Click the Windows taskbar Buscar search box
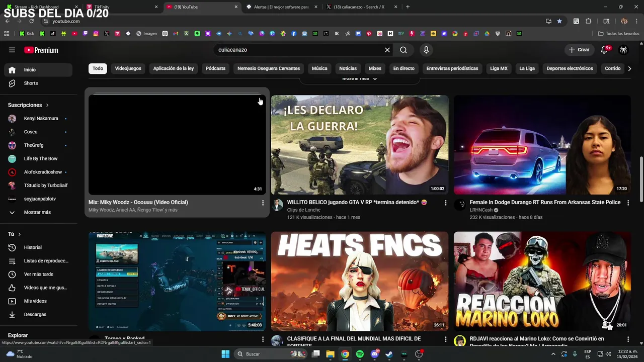 [271, 354]
